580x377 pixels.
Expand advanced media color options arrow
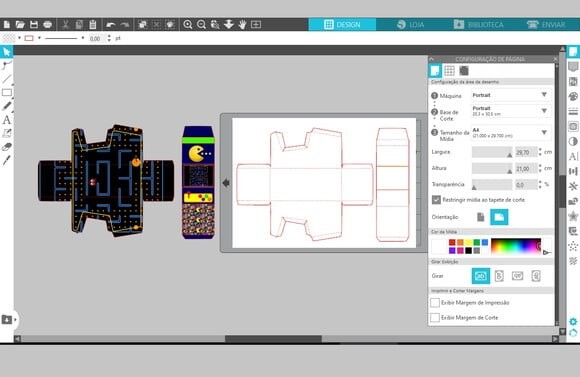[x=547, y=253]
